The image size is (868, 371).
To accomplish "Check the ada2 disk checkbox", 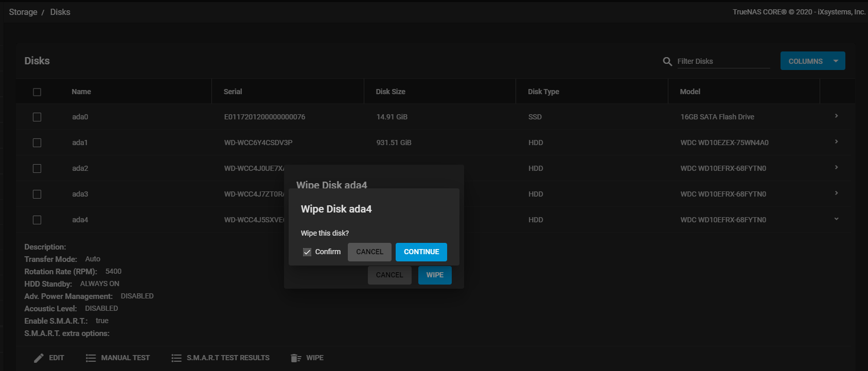I will point(37,169).
